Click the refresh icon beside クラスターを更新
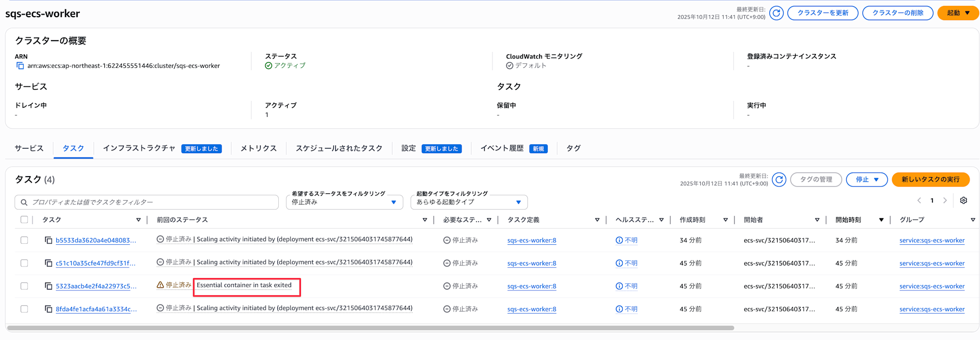The width and height of the screenshot is (980, 340). (776, 13)
